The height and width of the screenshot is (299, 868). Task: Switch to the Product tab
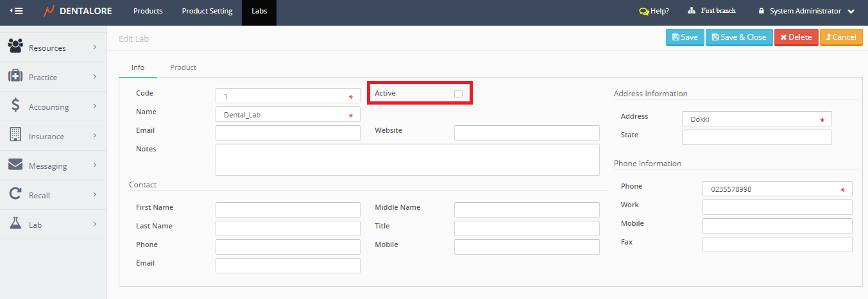tap(183, 67)
